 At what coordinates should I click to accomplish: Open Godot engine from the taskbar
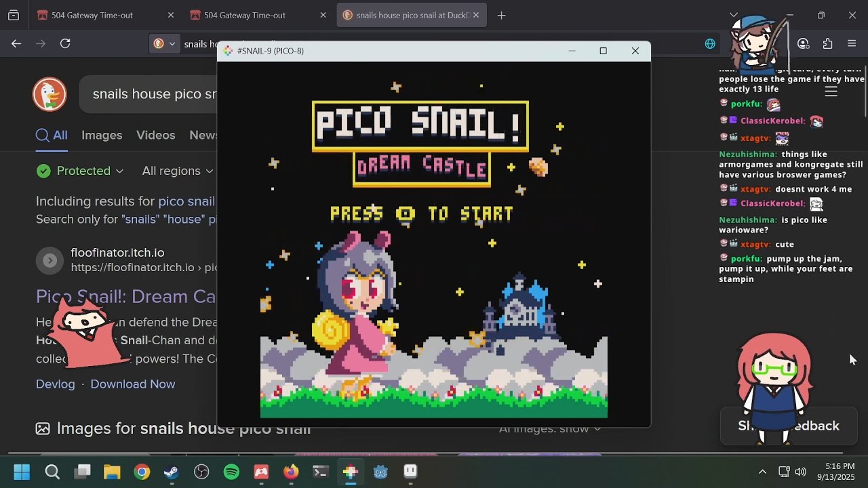[x=380, y=472]
